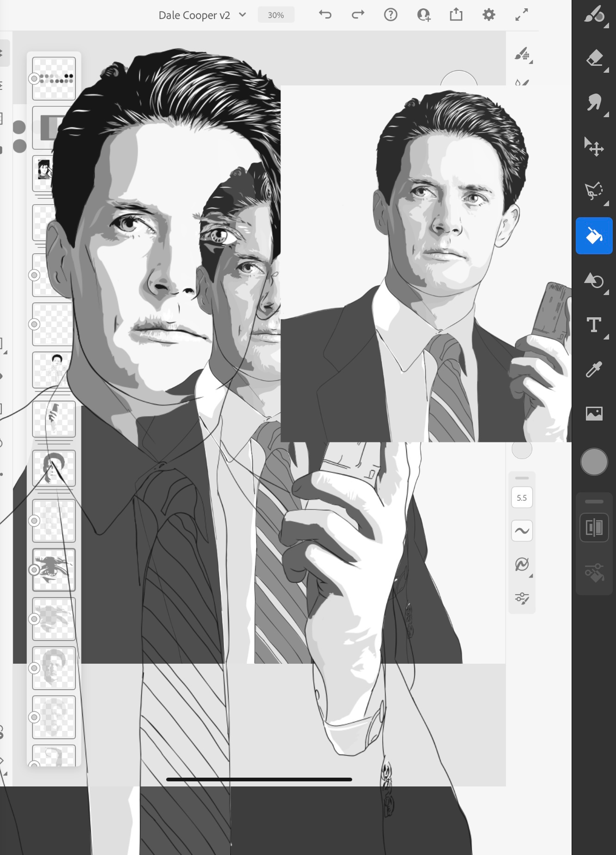Toggle the layers panel view icon
The height and width of the screenshot is (855, 616).
(x=594, y=527)
